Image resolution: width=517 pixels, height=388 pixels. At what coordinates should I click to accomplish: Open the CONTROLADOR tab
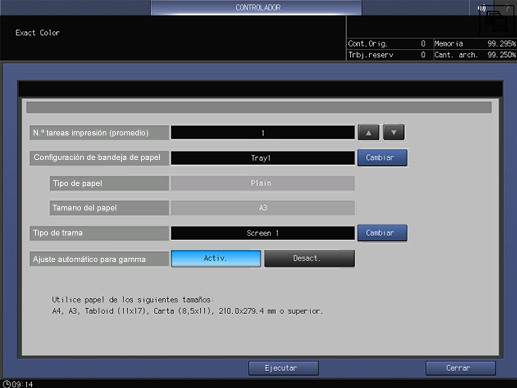tap(256, 7)
